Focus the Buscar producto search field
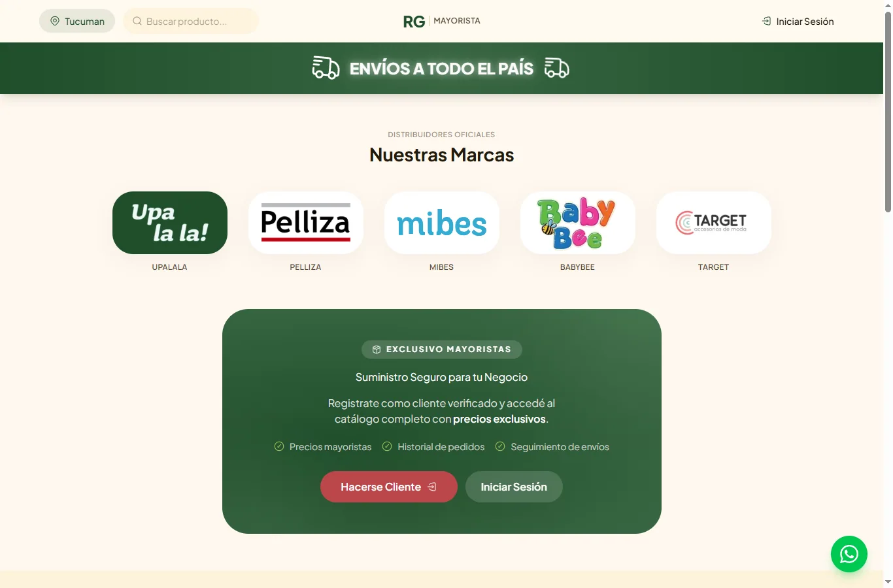Viewport: 893px width, 588px height. 191,21
